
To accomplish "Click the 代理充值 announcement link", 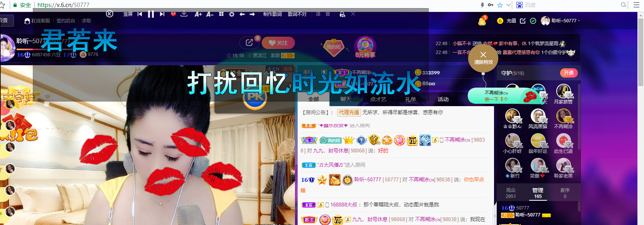I will pos(349,112).
